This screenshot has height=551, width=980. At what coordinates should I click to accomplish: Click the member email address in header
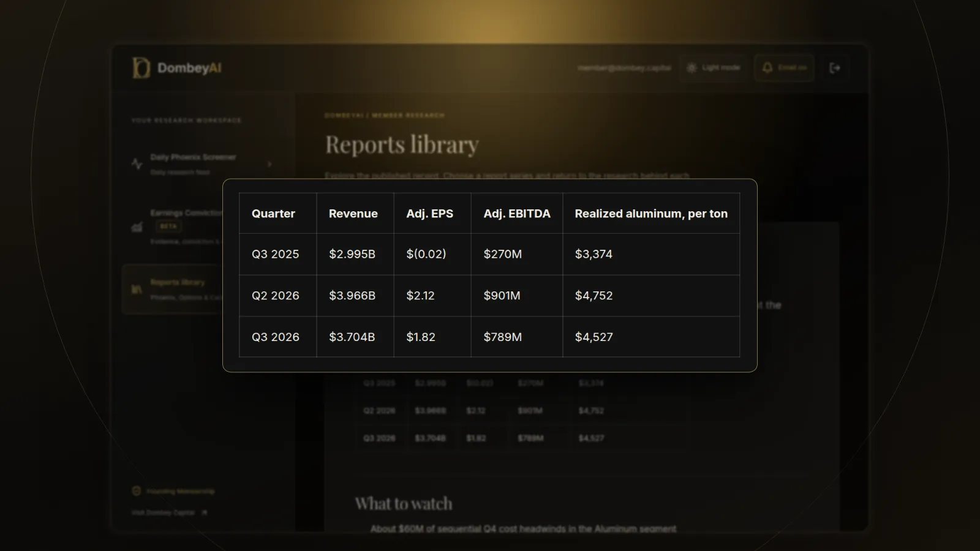[624, 67]
